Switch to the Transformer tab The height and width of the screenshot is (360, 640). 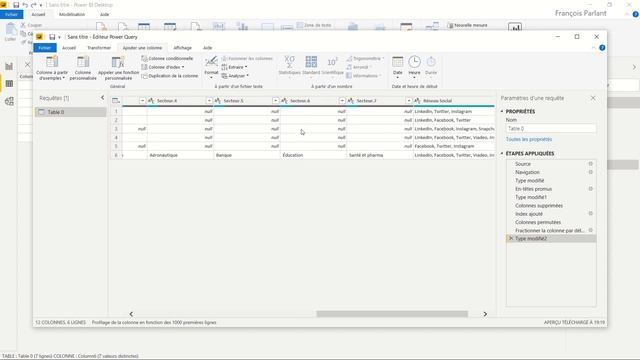point(99,48)
